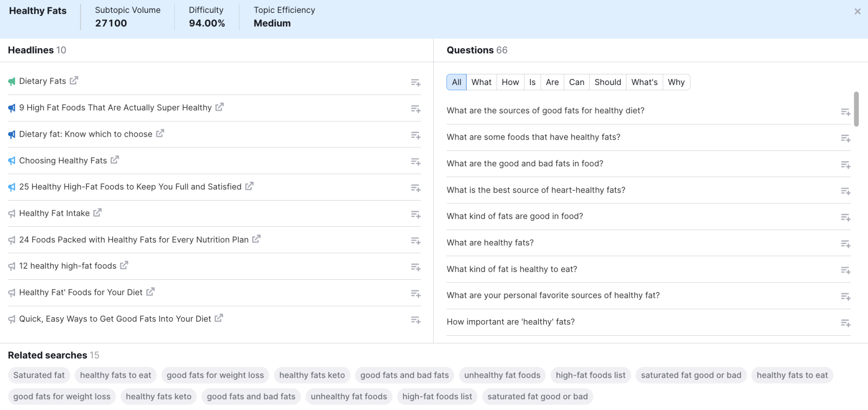Filter questions by 'Should'

coord(608,82)
